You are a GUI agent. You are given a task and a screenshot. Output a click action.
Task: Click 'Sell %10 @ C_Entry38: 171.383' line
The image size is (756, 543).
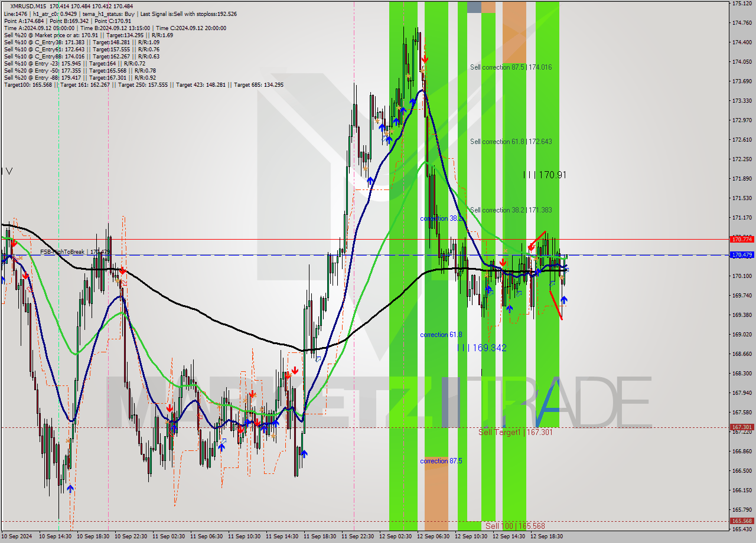(82, 42)
